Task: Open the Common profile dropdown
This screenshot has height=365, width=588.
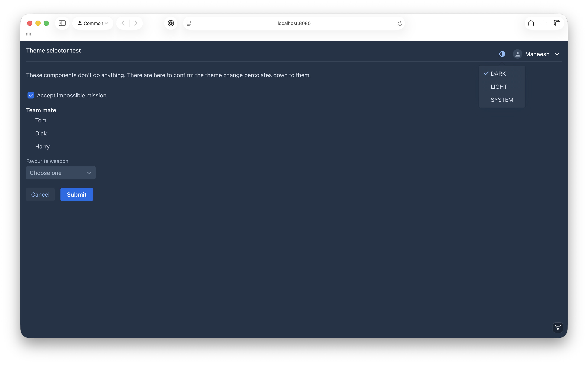Action: (x=93, y=23)
